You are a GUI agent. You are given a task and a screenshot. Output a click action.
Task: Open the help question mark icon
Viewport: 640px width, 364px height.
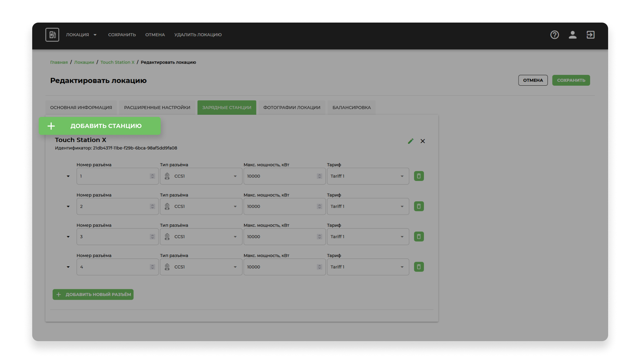point(555,35)
